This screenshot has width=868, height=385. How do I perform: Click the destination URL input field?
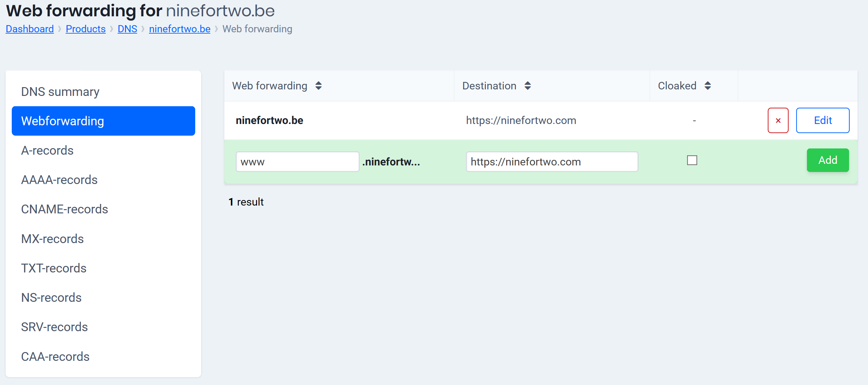coord(552,162)
